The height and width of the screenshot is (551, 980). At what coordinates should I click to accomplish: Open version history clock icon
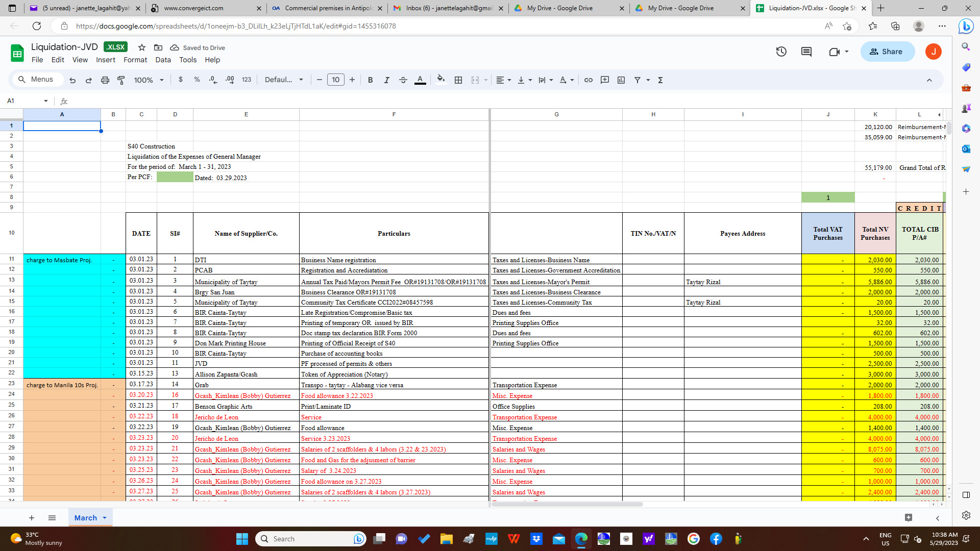click(x=781, y=52)
